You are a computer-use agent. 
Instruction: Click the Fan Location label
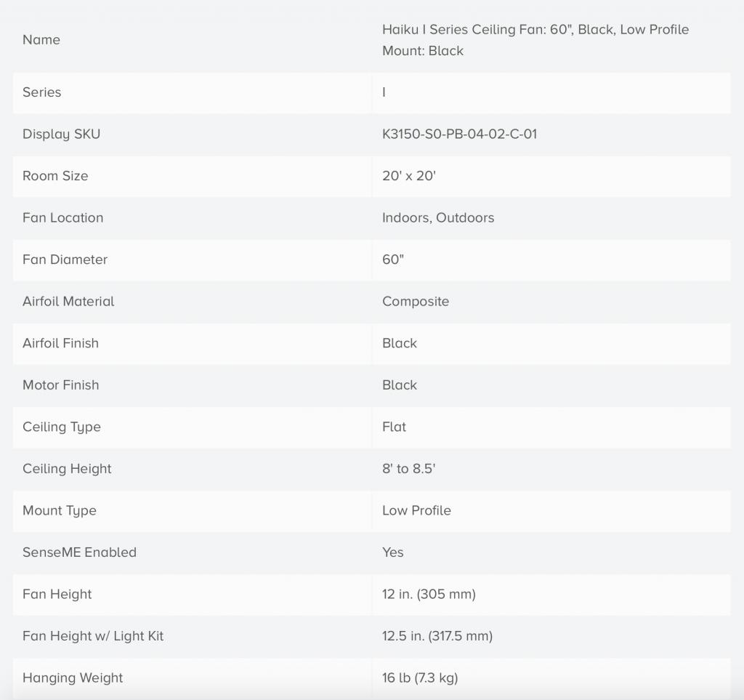point(62,218)
